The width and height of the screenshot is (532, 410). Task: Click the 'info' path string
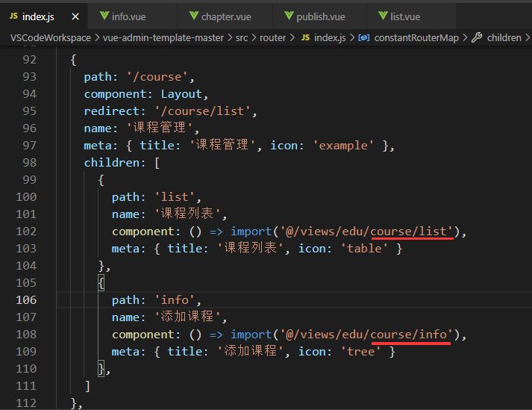175,300
